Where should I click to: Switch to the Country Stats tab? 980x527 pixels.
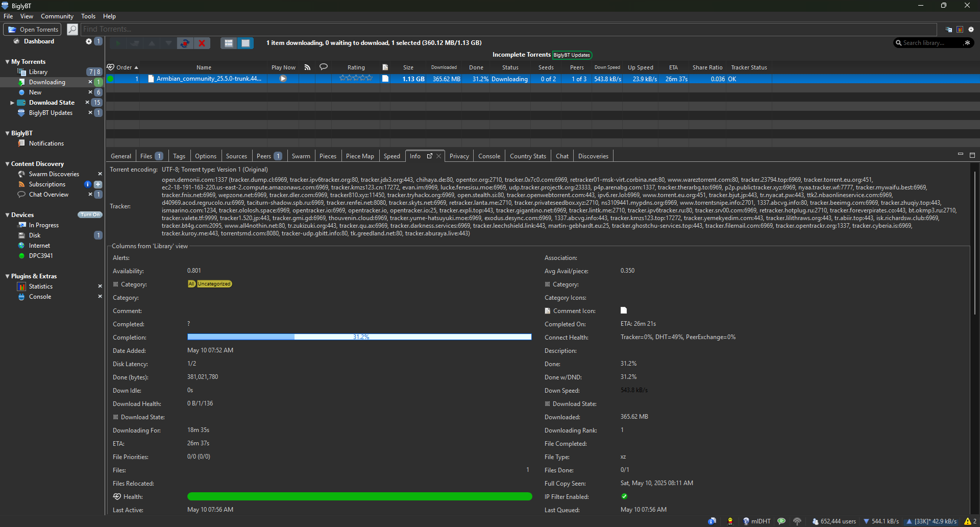click(528, 156)
